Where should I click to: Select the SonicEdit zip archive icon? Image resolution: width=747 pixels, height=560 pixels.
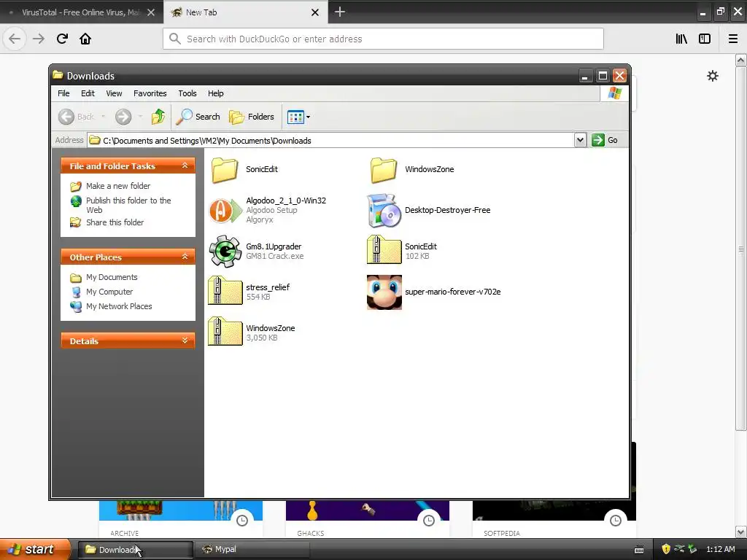[x=384, y=250]
